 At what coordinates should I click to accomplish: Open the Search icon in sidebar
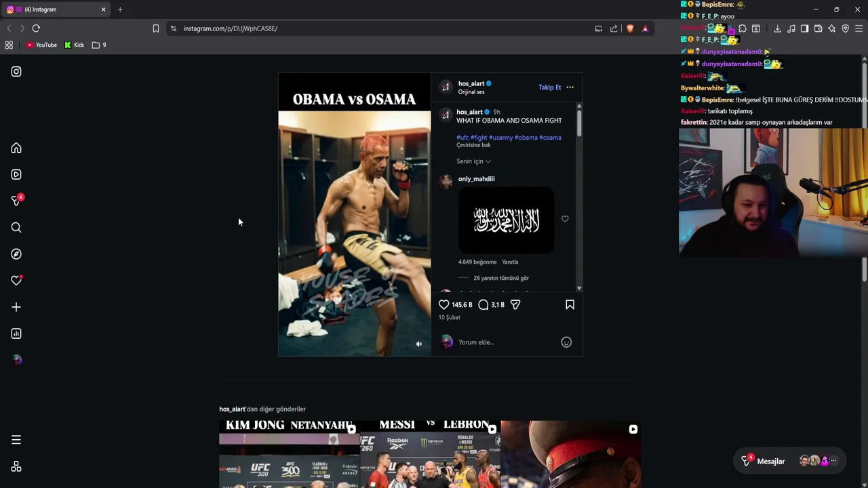point(16,228)
